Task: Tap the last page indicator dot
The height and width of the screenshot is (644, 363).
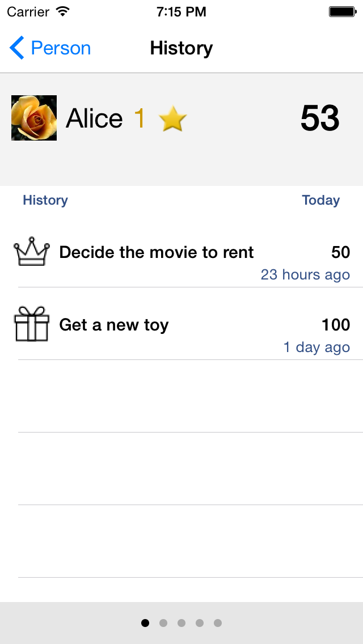Action: point(218,622)
